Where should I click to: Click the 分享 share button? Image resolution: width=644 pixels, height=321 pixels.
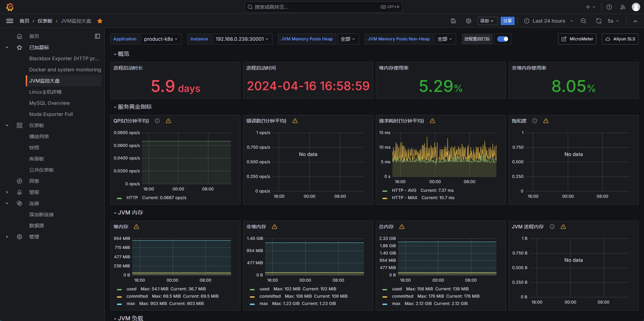coord(508,21)
